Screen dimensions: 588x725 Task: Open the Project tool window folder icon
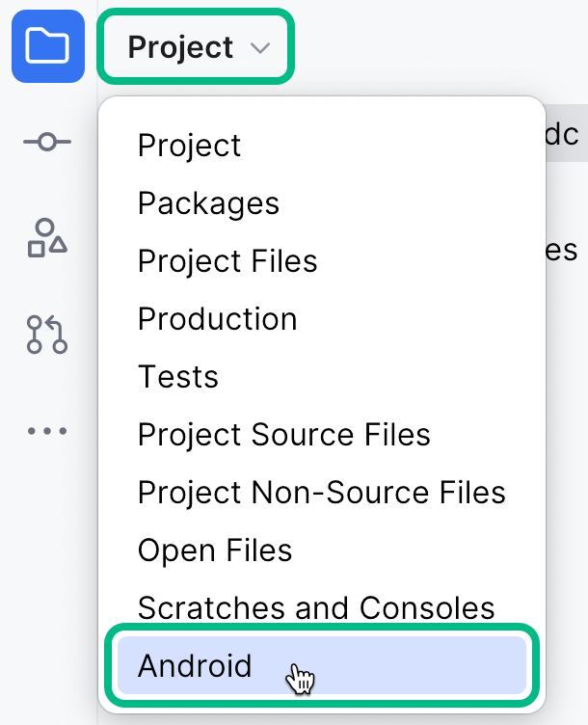pyautogui.click(x=47, y=46)
